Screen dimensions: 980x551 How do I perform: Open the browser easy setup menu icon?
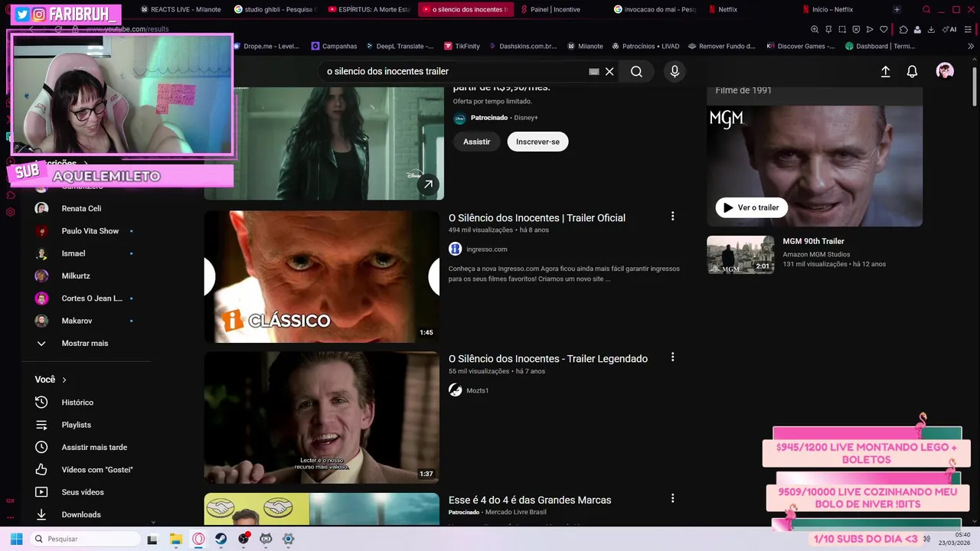pos(969,29)
